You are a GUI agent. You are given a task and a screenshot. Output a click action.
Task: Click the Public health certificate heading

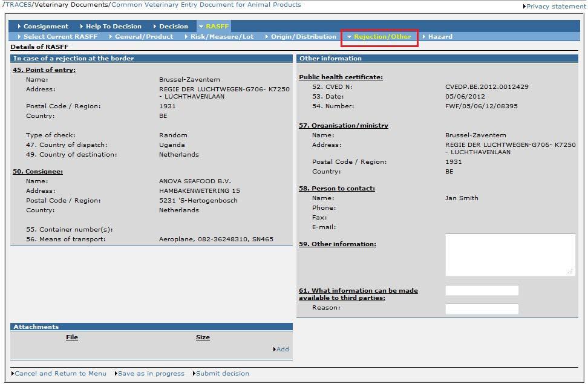tap(341, 77)
